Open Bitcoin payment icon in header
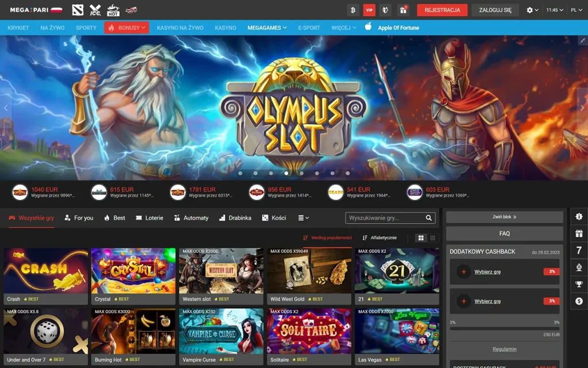Image resolution: width=588 pixels, height=368 pixels. [353, 10]
